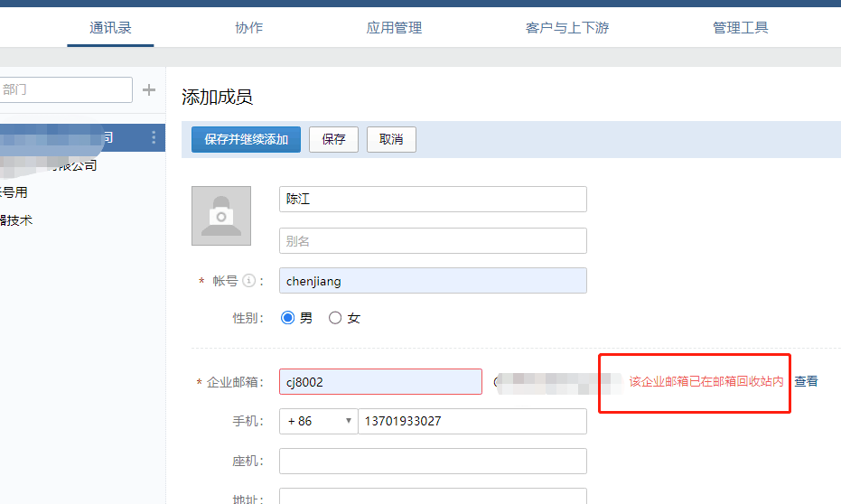Click the 企业邮箱 field containing cj8002

click(x=380, y=382)
